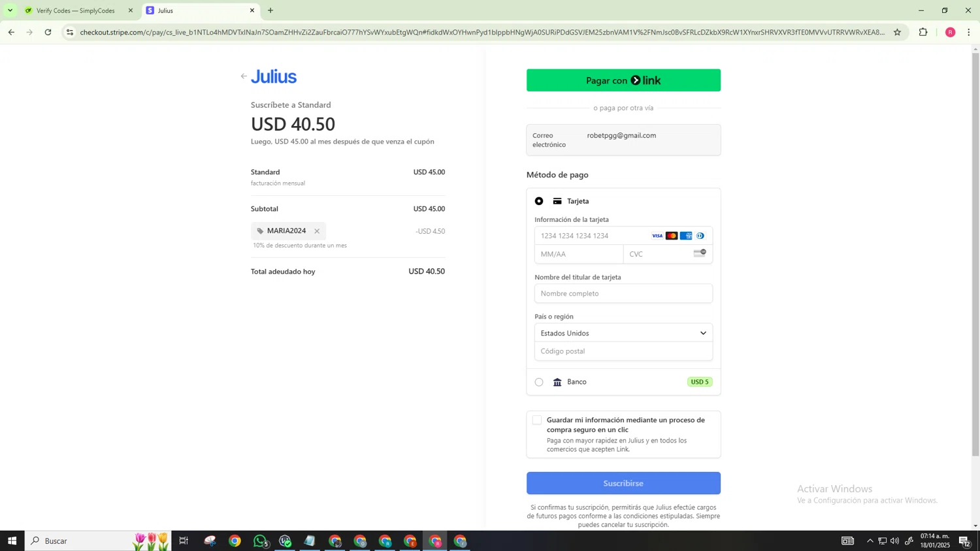Click the coupon tag icon beside MARIA2024
Image resolution: width=980 pixels, height=551 pixels.
coord(260,231)
